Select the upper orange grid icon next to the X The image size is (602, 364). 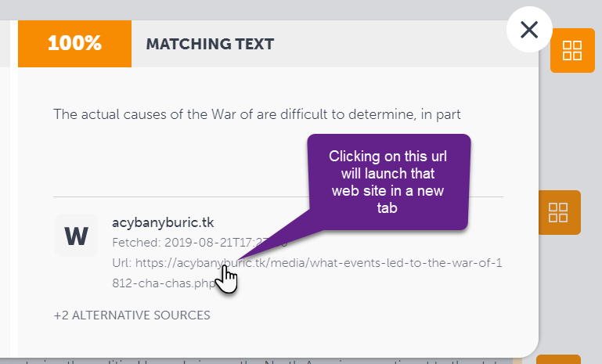(572, 50)
